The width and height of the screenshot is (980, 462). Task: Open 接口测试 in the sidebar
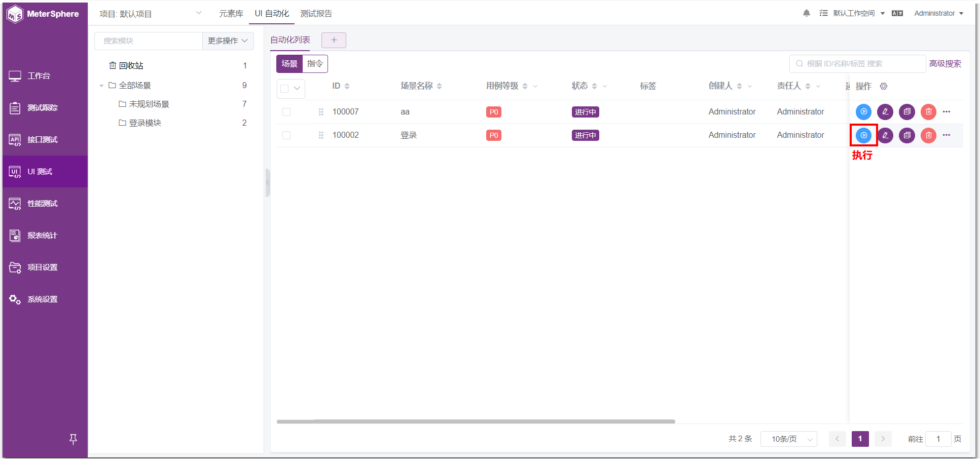tap(45, 140)
